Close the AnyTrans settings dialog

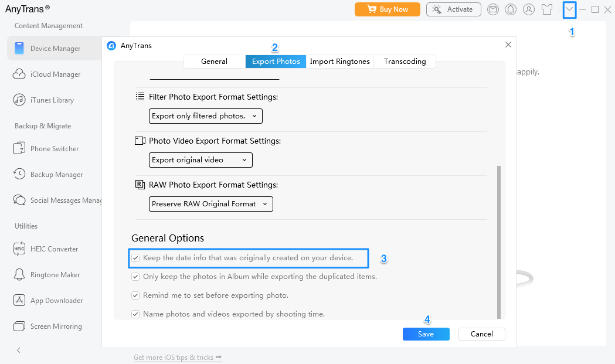click(x=508, y=45)
